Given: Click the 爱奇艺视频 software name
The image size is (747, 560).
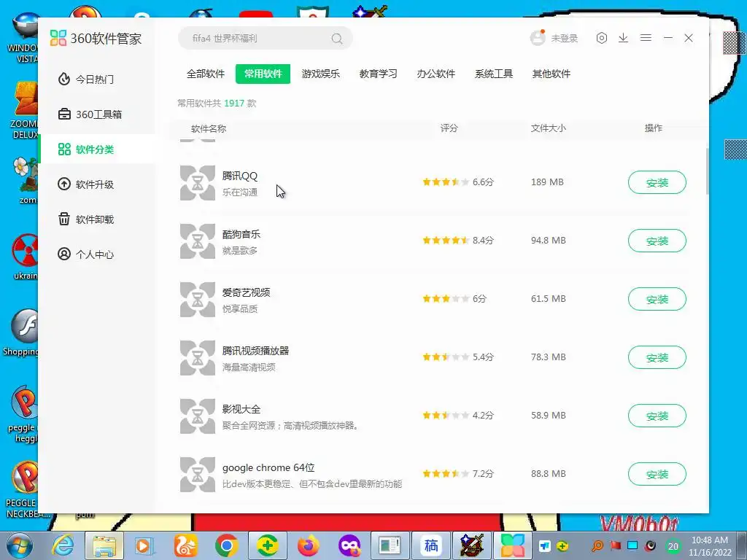Looking at the screenshot, I should (x=246, y=292).
